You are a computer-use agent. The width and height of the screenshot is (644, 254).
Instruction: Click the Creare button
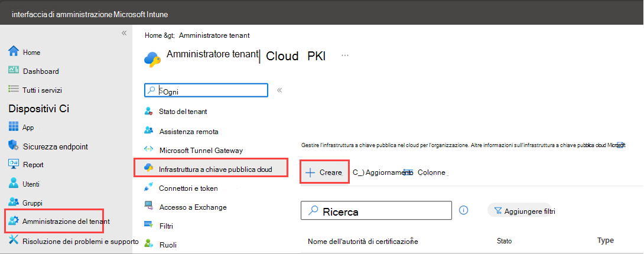(x=325, y=172)
